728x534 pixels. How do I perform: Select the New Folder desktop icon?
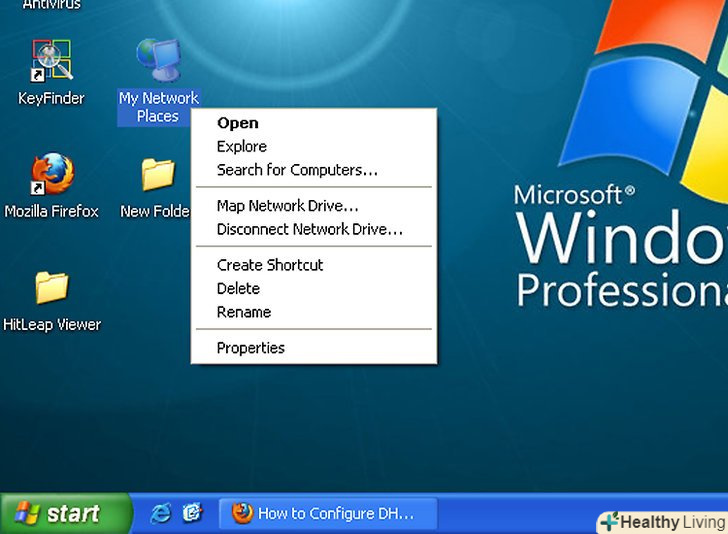[158, 174]
